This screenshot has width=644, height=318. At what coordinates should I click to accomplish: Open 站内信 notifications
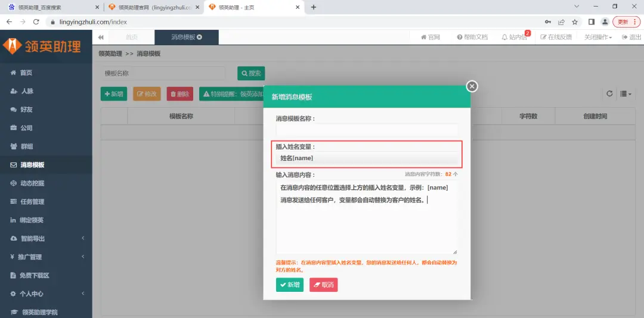[514, 38]
